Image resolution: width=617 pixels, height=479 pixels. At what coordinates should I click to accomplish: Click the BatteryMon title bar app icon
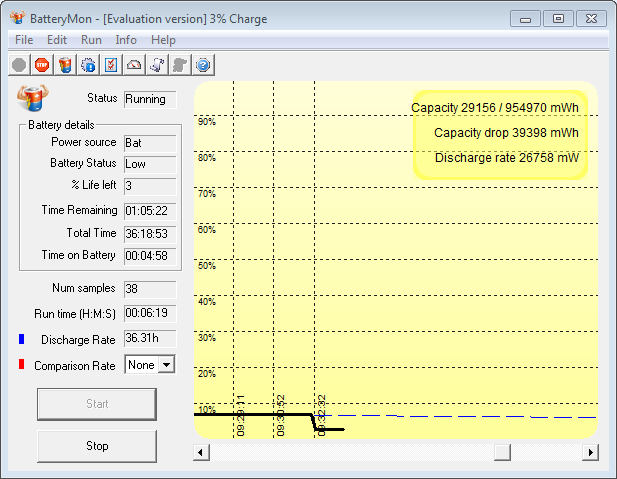(x=18, y=18)
